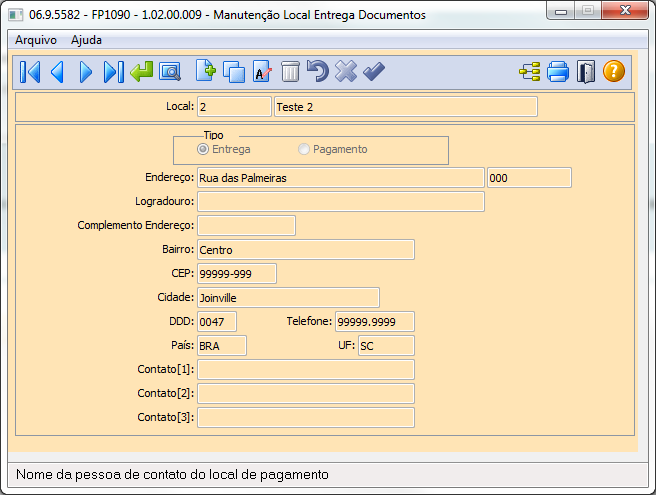Click the status bar help text

pos(172,474)
